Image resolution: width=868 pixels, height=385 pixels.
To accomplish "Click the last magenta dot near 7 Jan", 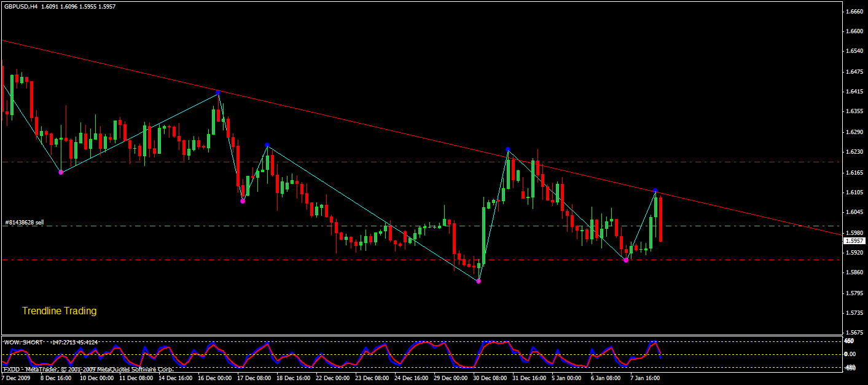I will click(626, 261).
